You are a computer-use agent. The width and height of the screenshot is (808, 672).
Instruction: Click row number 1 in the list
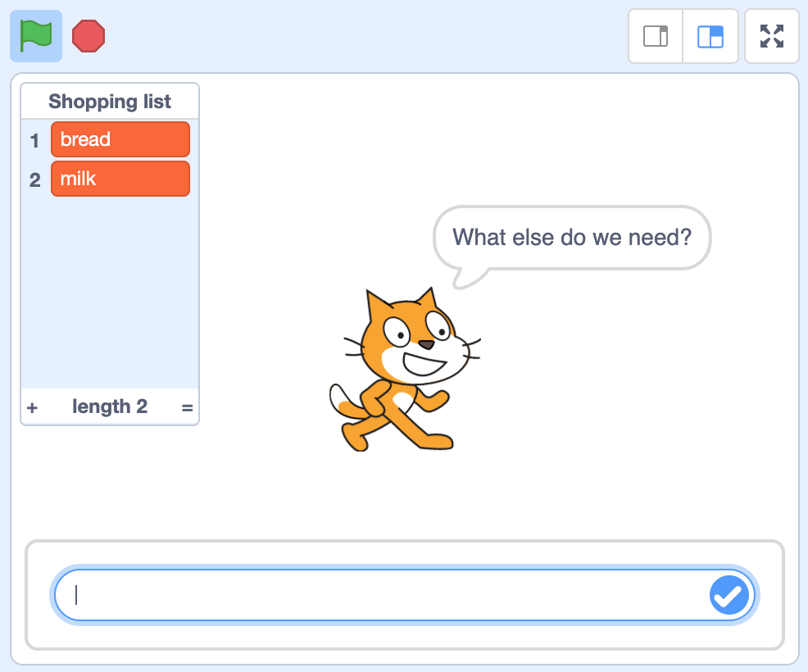(x=34, y=140)
